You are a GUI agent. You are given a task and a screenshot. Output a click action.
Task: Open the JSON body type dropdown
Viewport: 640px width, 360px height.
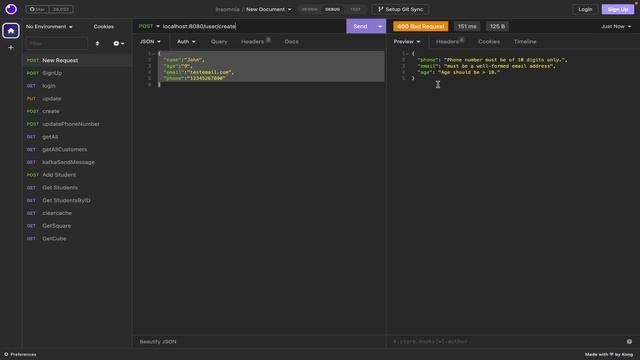(x=150, y=42)
